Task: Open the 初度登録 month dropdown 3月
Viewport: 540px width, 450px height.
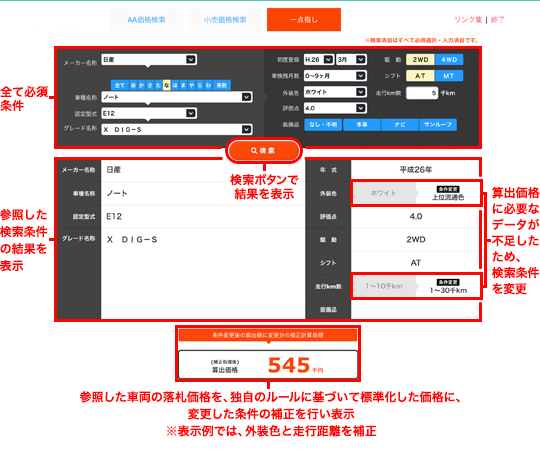Action: [351, 60]
